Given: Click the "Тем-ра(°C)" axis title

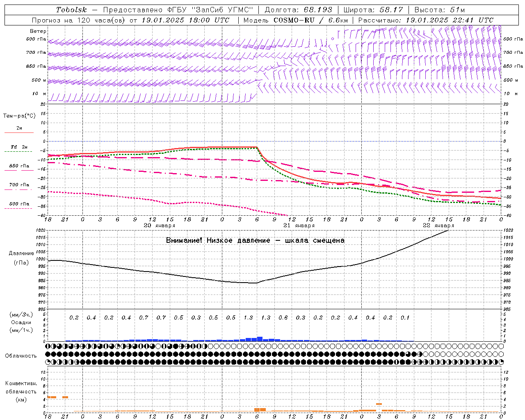Looking at the screenshot, I should (x=19, y=116).
